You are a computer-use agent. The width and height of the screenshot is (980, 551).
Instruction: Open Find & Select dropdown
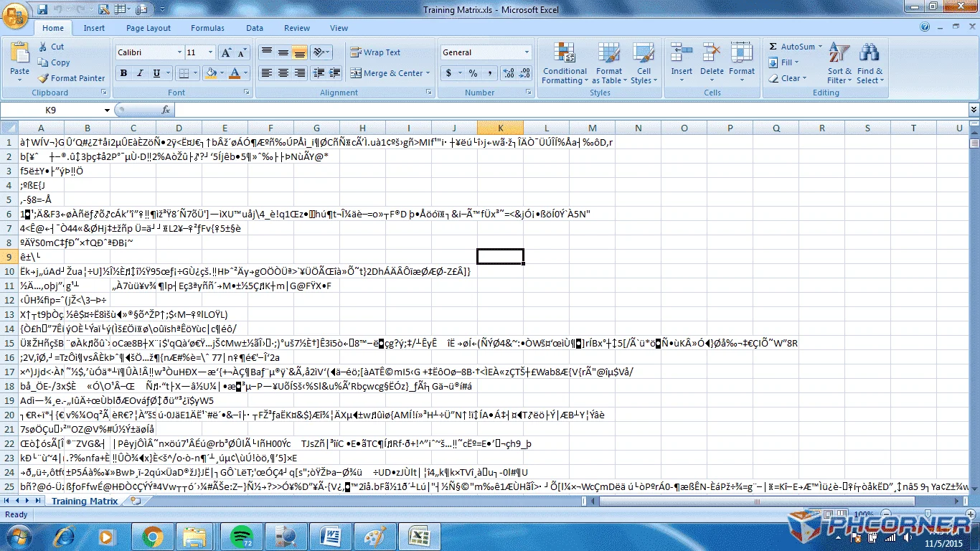(870, 63)
